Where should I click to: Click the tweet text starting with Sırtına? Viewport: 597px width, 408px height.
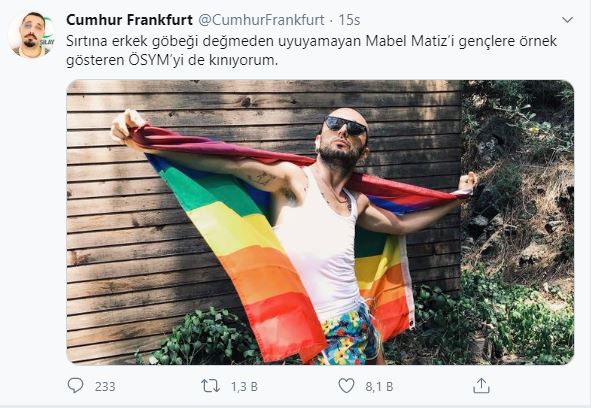pyautogui.click(x=311, y=50)
